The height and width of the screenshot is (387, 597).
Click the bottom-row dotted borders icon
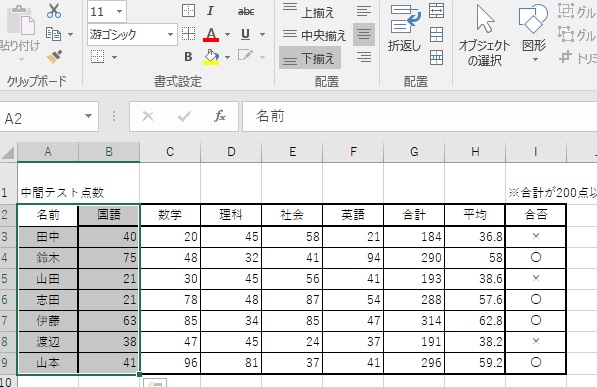97,57
